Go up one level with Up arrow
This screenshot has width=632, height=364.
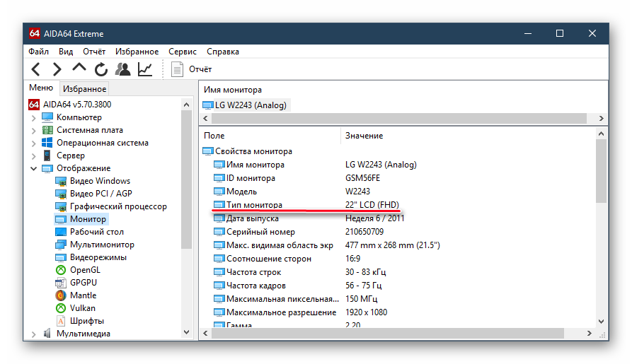click(x=79, y=69)
